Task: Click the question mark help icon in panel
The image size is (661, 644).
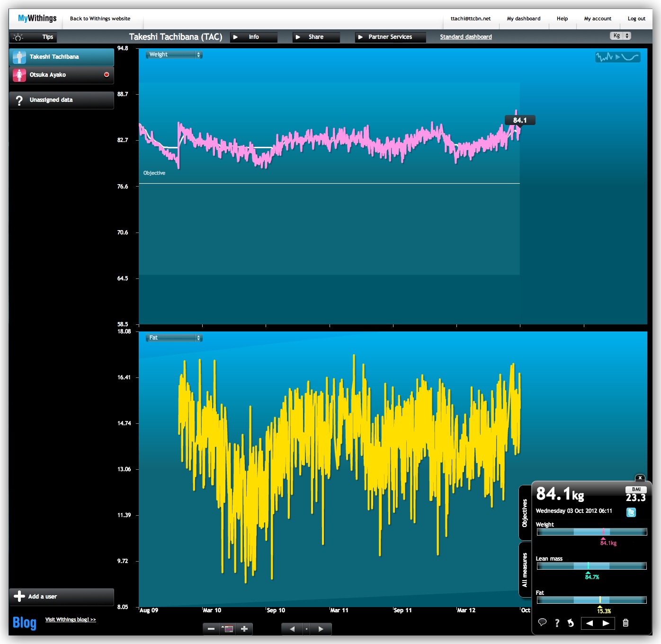Action: tap(557, 623)
